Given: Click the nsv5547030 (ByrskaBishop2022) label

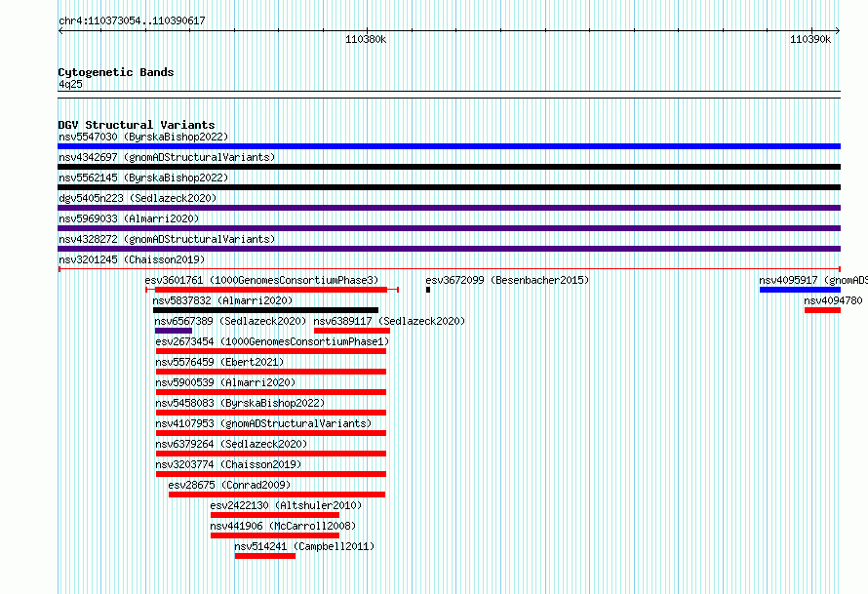Looking at the screenshot, I should 143,137.
